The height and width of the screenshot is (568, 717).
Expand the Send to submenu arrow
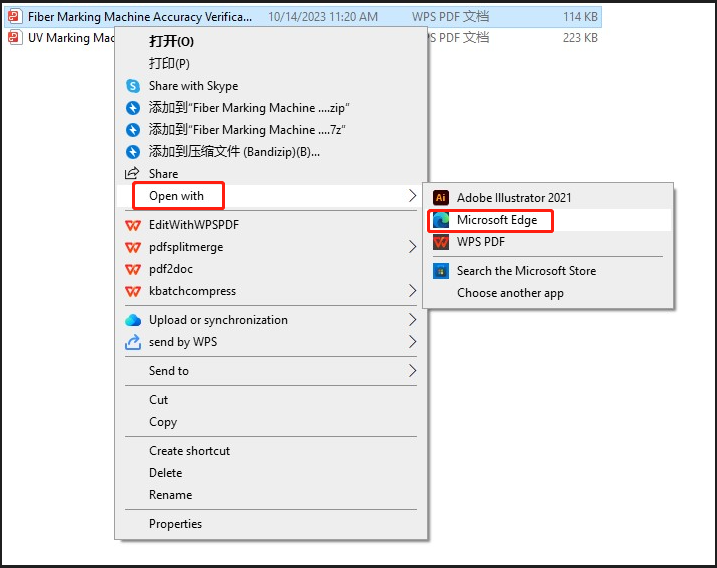[412, 371]
